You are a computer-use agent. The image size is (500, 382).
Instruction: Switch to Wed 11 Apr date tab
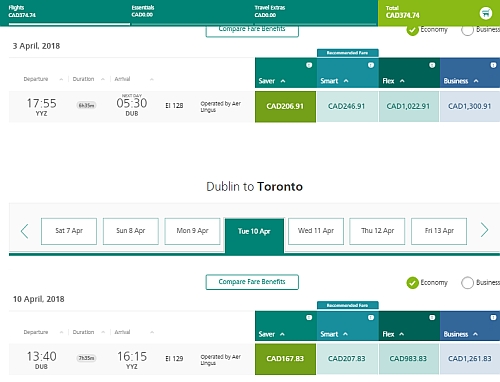(x=316, y=231)
